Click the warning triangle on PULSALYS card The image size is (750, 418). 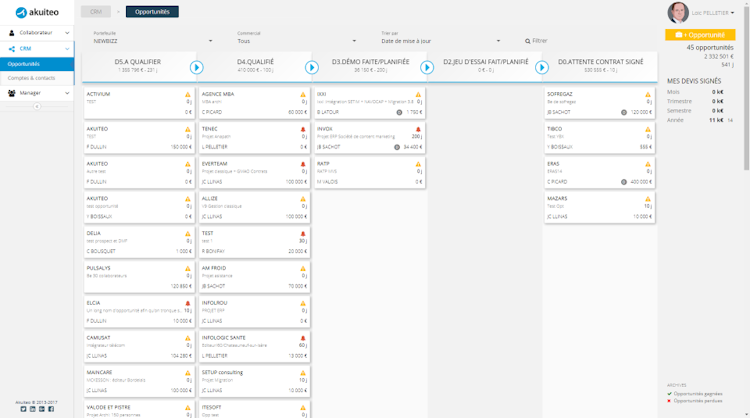(188, 269)
